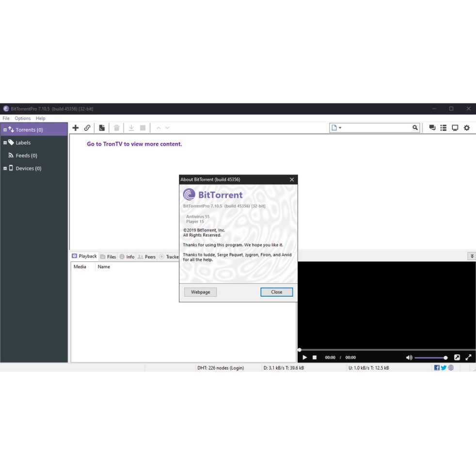The image size is (476, 476).
Task: Click Add Torrent from URL link icon
Action: pyautogui.click(x=87, y=128)
